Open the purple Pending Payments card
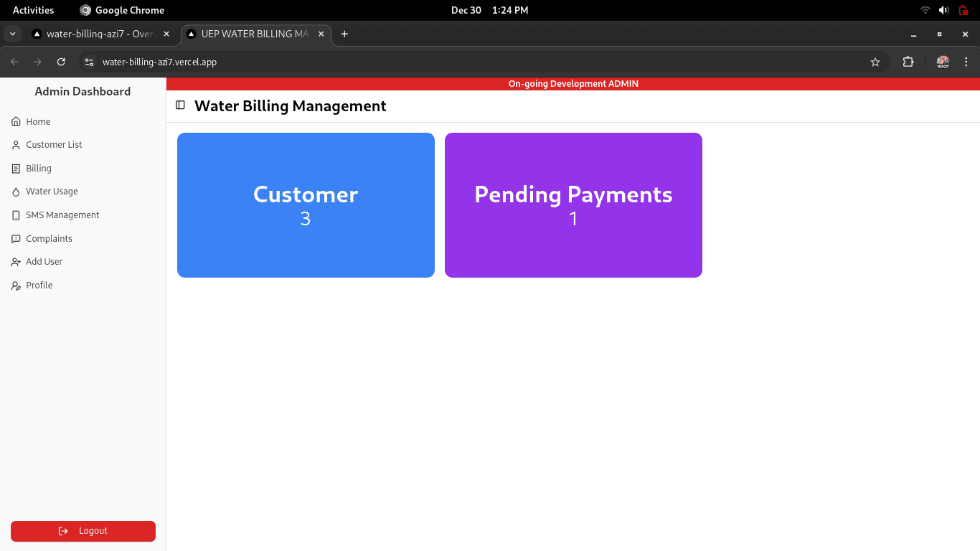The image size is (980, 551). 573,205
